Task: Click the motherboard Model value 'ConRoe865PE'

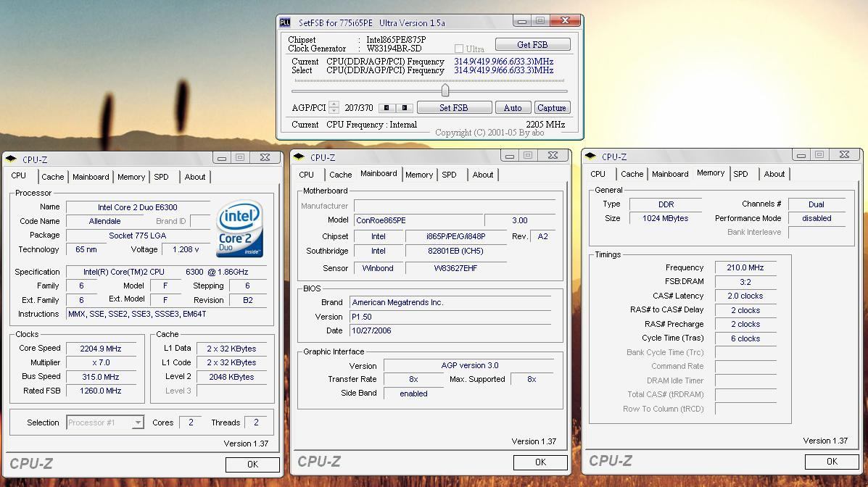Action: pyautogui.click(x=418, y=220)
